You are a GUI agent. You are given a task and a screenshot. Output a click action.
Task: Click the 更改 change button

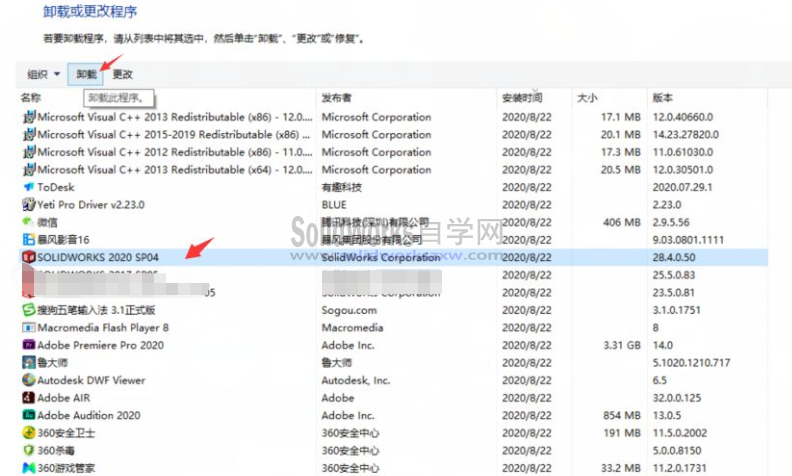122,74
